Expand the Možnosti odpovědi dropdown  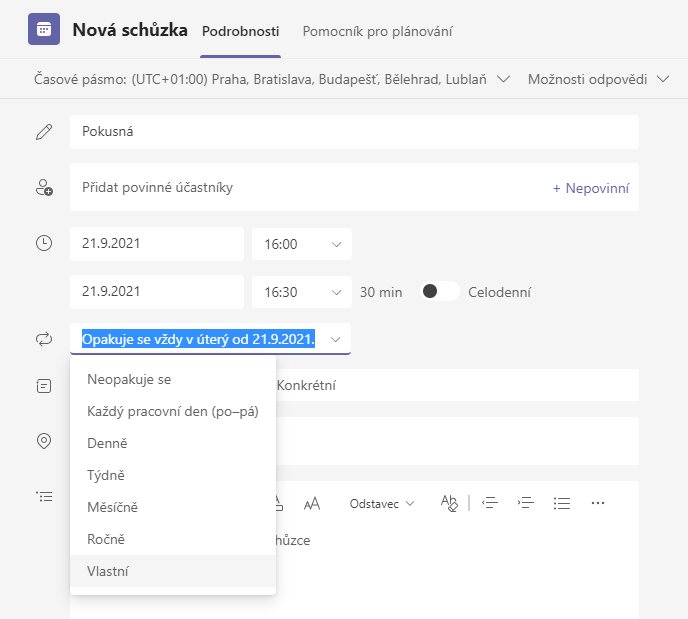click(x=598, y=79)
